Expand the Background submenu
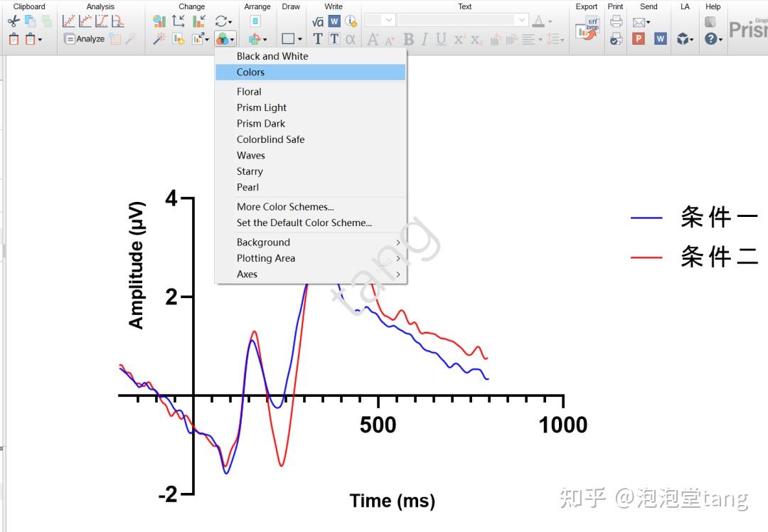The height and width of the screenshot is (532, 768). click(x=263, y=242)
